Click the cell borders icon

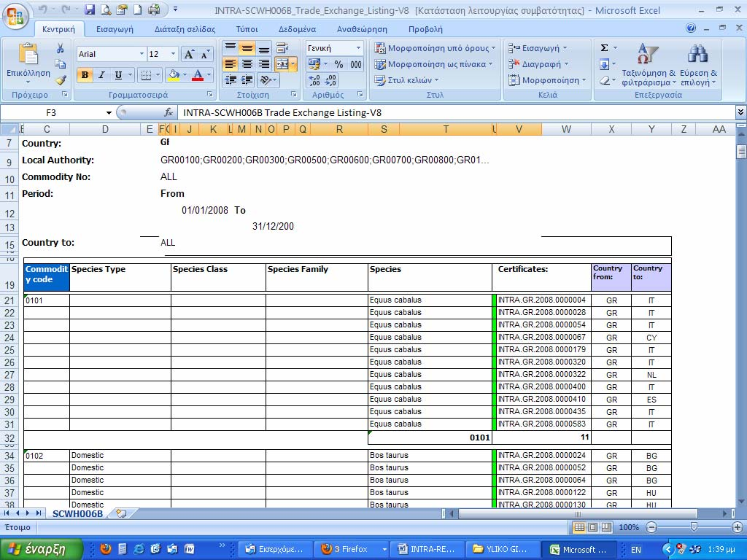(146, 75)
